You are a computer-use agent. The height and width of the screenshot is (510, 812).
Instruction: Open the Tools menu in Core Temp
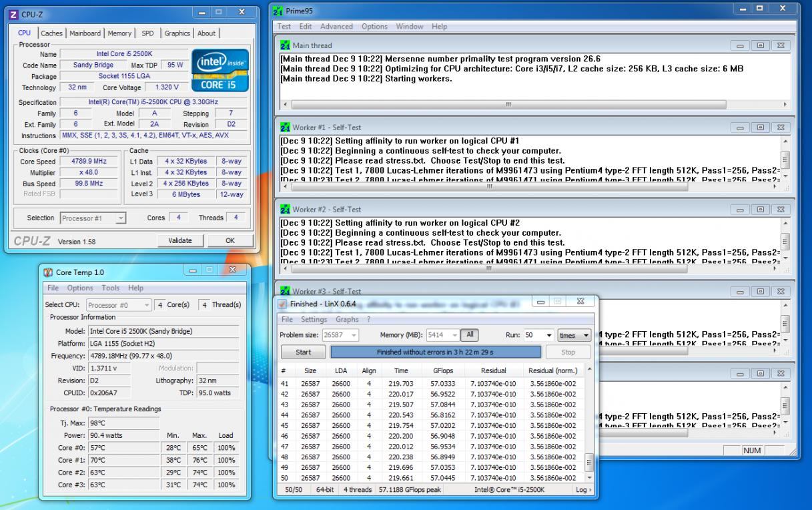111,288
